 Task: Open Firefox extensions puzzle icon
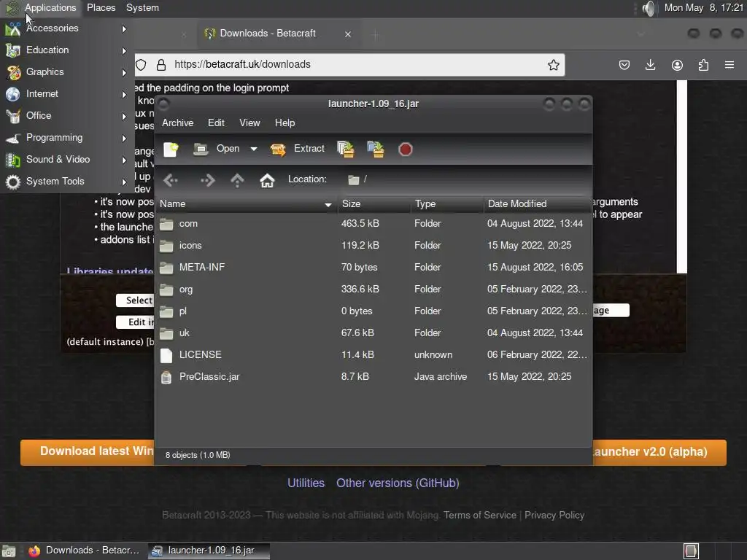click(703, 65)
